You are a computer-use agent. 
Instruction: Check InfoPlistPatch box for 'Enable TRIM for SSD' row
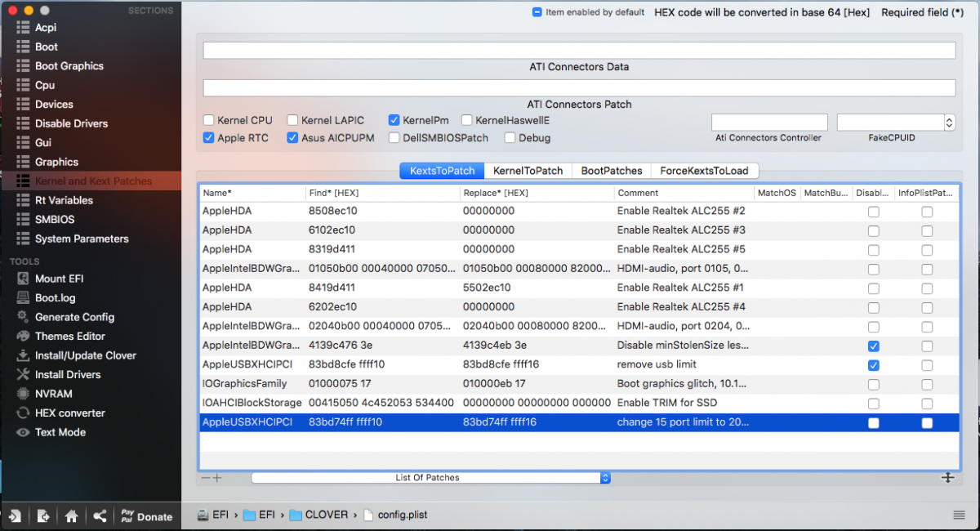[x=927, y=404]
